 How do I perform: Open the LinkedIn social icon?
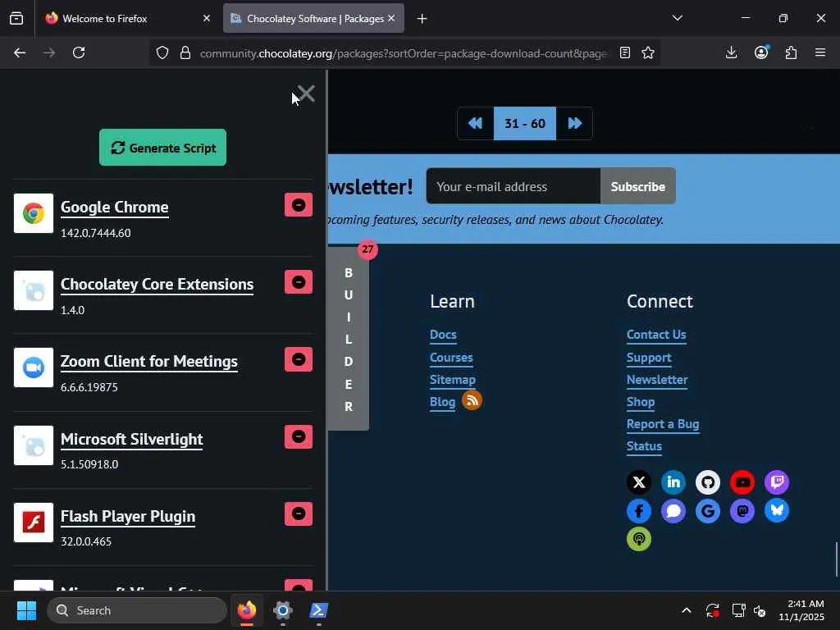pyautogui.click(x=673, y=482)
